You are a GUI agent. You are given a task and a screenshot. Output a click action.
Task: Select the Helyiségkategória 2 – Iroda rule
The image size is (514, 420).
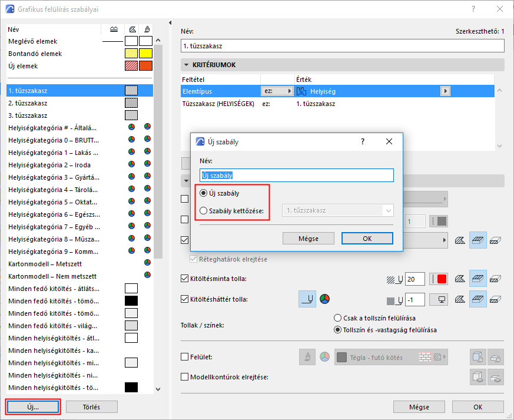[79, 165]
